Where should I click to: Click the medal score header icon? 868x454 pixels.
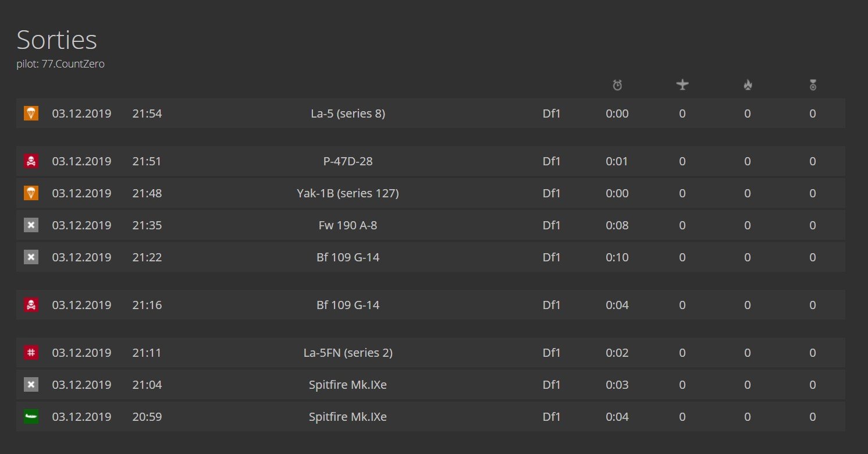813,86
